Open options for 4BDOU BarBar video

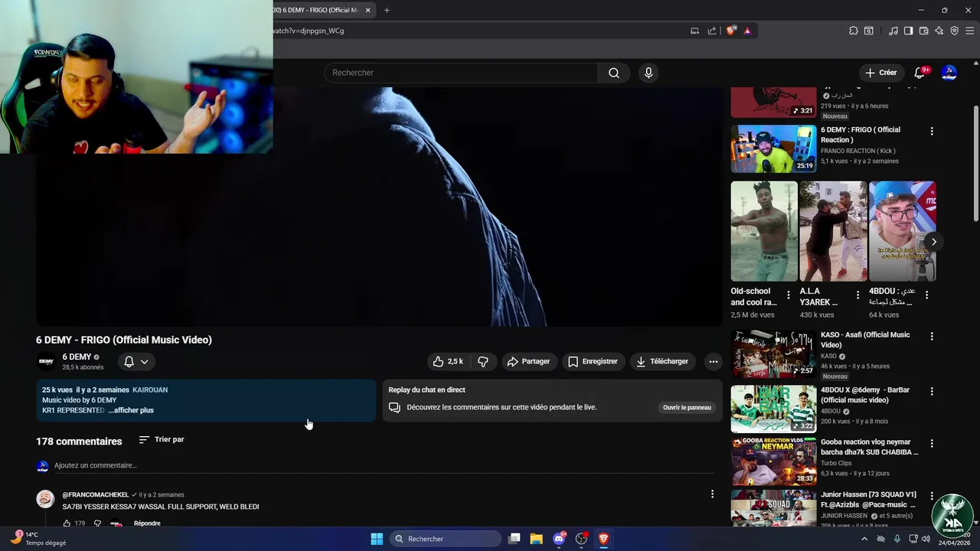click(932, 391)
